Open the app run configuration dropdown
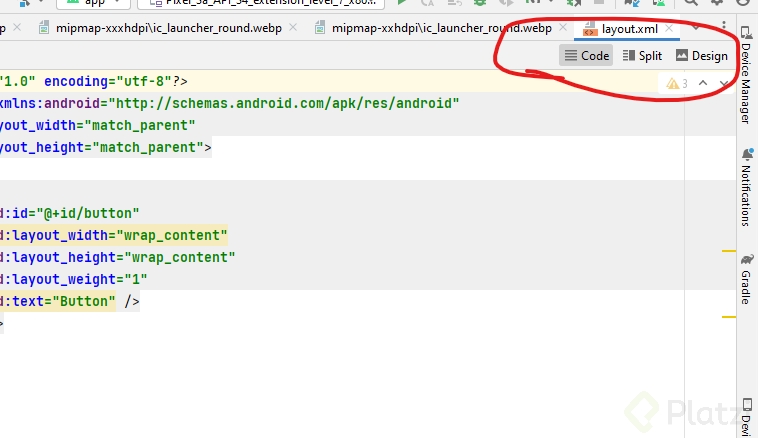Screen dimensions: 758x438 [95, 3]
